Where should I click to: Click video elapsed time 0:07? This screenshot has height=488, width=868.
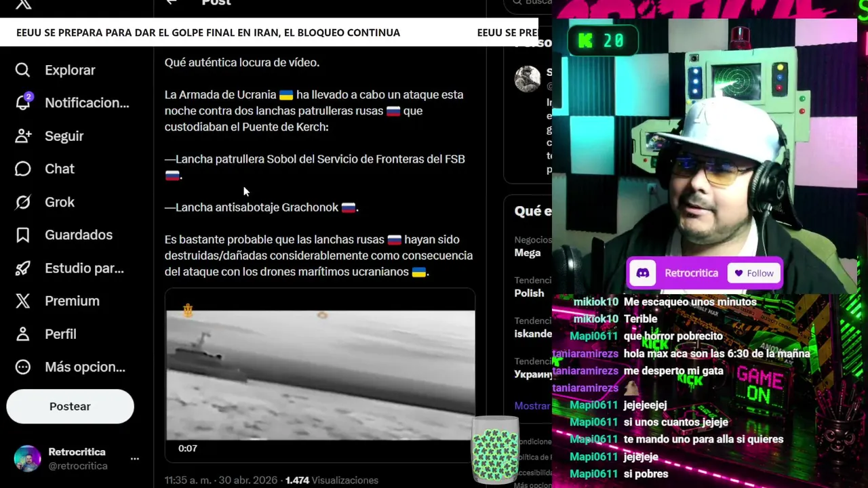(x=188, y=449)
